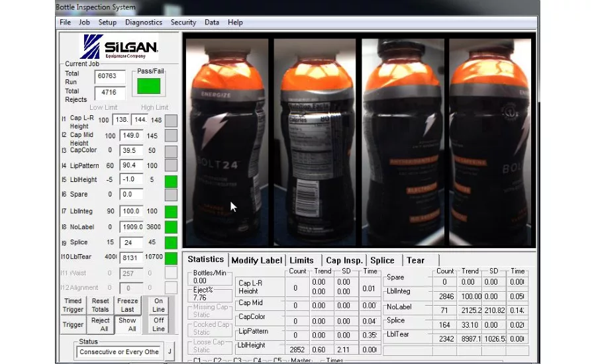The width and height of the screenshot is (596, 364).
Task: Click the LblHeight value -1.0 field
Action: (x=131, y=179)
